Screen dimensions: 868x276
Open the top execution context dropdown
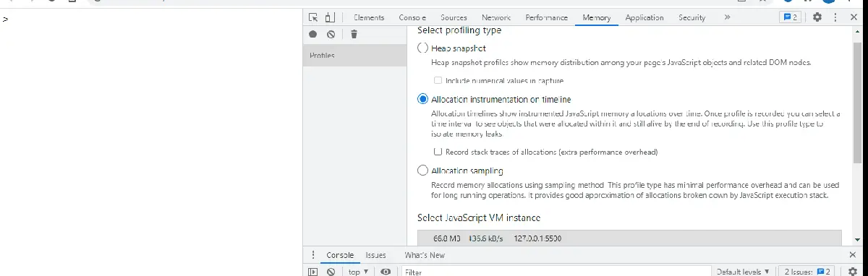point(358,272)
